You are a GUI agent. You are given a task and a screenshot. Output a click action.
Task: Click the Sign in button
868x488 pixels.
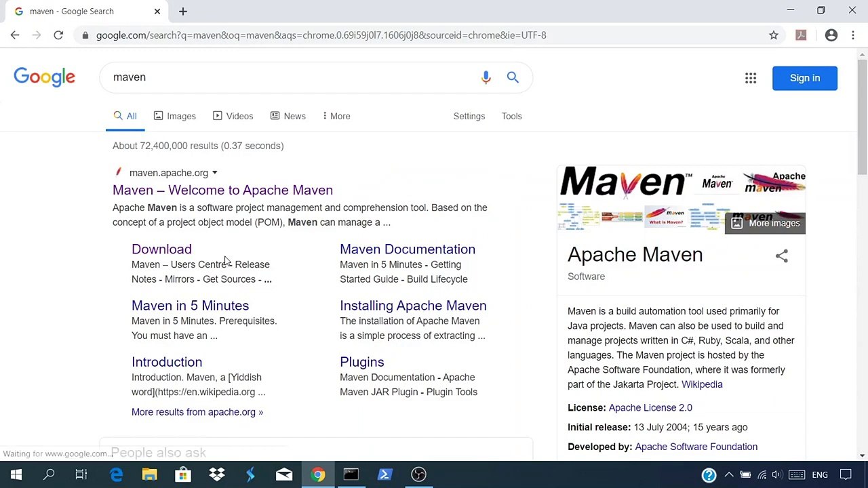(x=805, y=78)
